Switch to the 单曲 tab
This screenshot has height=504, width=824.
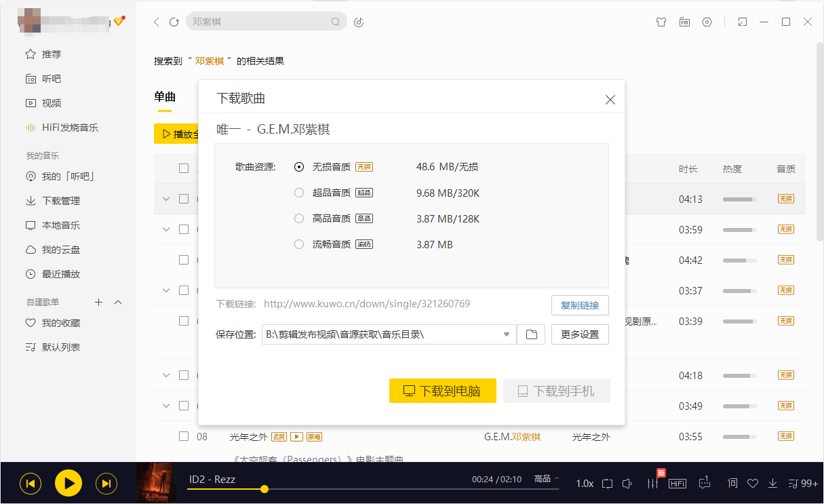point(165,97)
